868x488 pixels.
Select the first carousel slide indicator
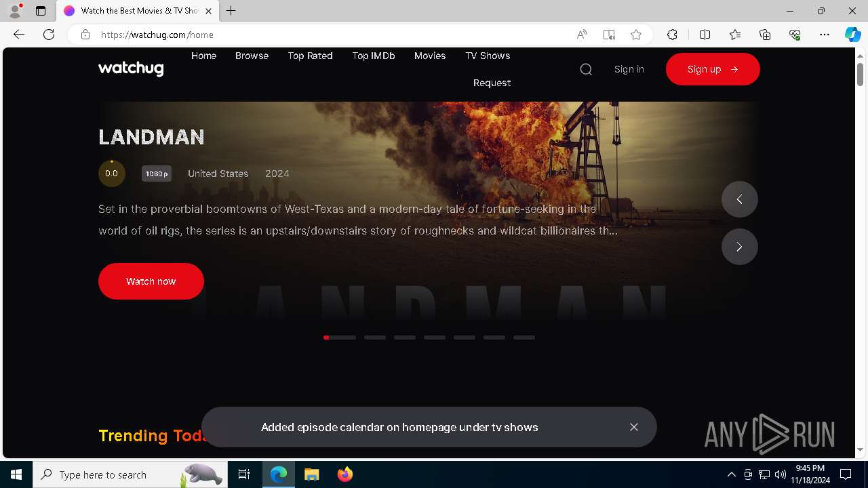(x=340, y=338)
